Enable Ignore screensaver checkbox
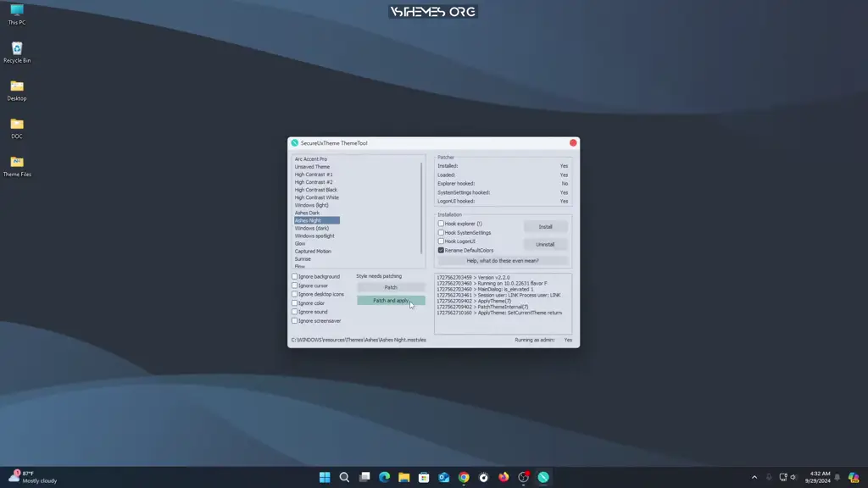The width and height of the screenshot is (868, 488). [x=294, y=320]
